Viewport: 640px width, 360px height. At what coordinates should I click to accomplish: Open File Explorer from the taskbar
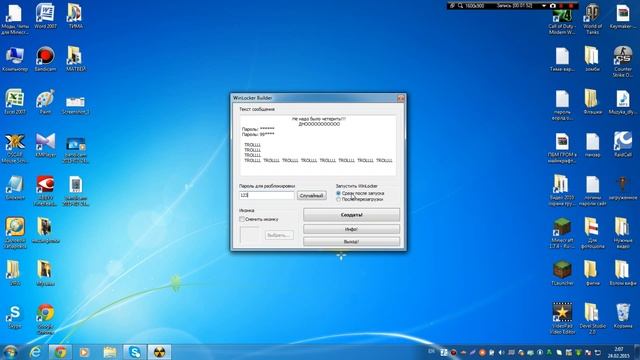point(109,352)
